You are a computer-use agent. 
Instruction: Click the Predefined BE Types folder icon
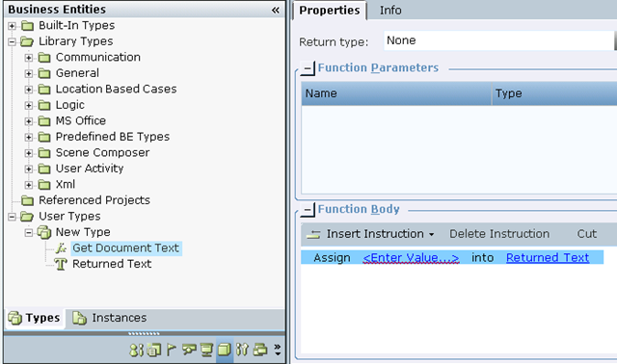[44, 137]
